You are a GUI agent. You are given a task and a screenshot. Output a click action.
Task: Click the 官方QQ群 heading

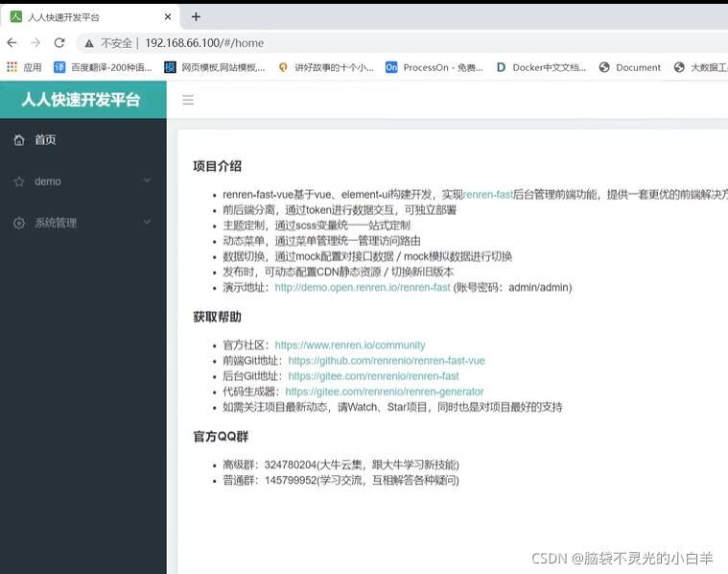(221, 437)
